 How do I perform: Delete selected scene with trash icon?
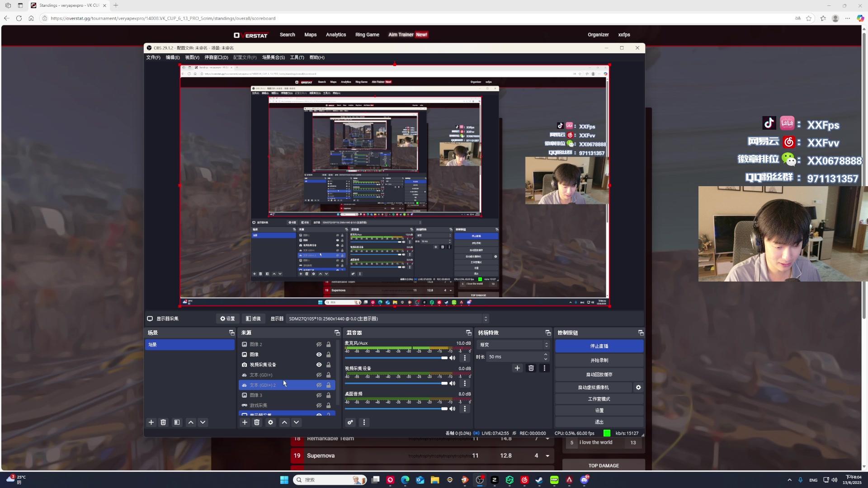(163, 422)
